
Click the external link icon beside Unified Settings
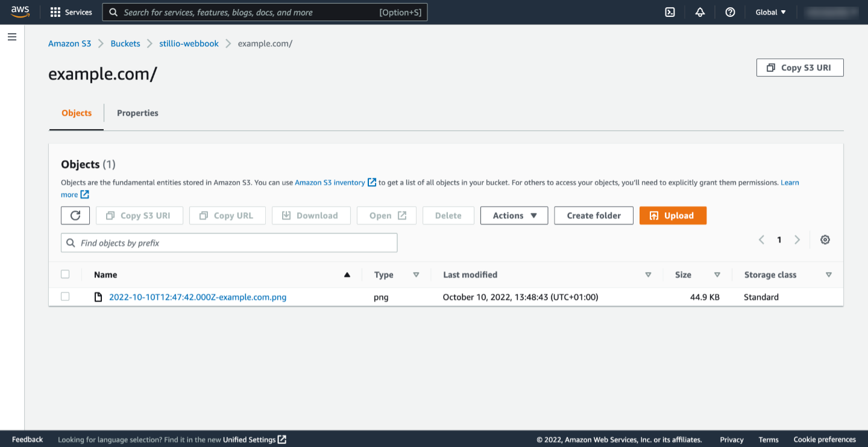(x=282, y=439)
